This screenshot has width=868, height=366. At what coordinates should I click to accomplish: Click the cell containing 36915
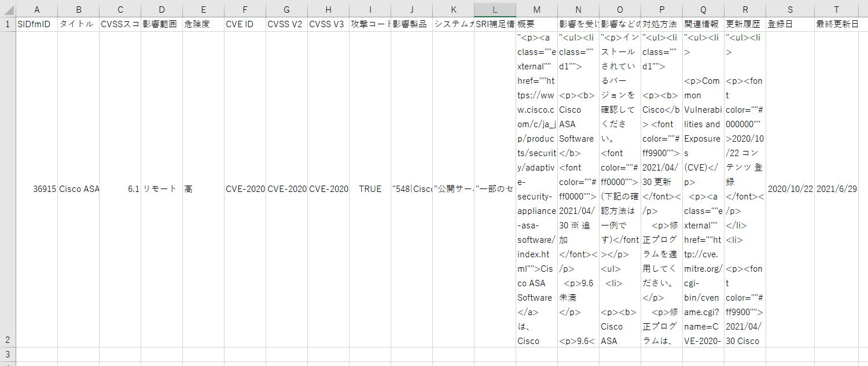point(37,189)
